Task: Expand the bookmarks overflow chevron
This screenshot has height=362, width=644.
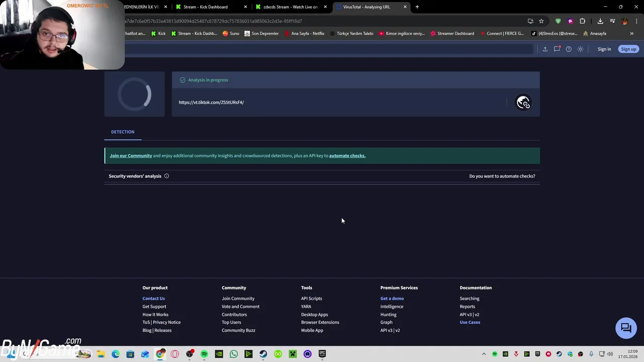Action: 632,34
